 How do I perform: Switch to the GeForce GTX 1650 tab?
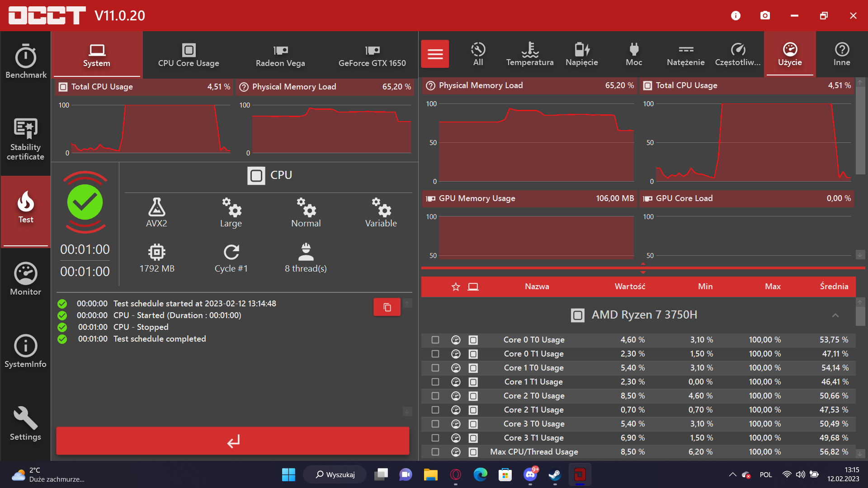[x=372, y=55]
